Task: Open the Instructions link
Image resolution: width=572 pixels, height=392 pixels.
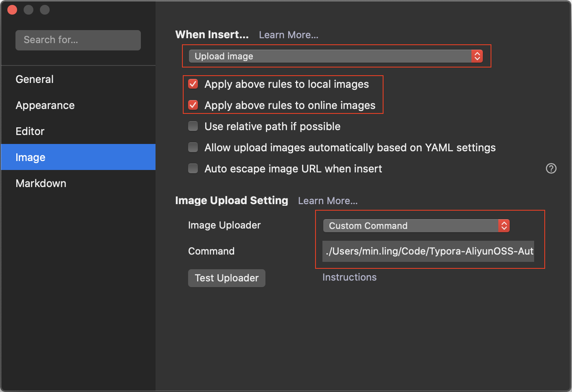Action: (x=349, y=277)
